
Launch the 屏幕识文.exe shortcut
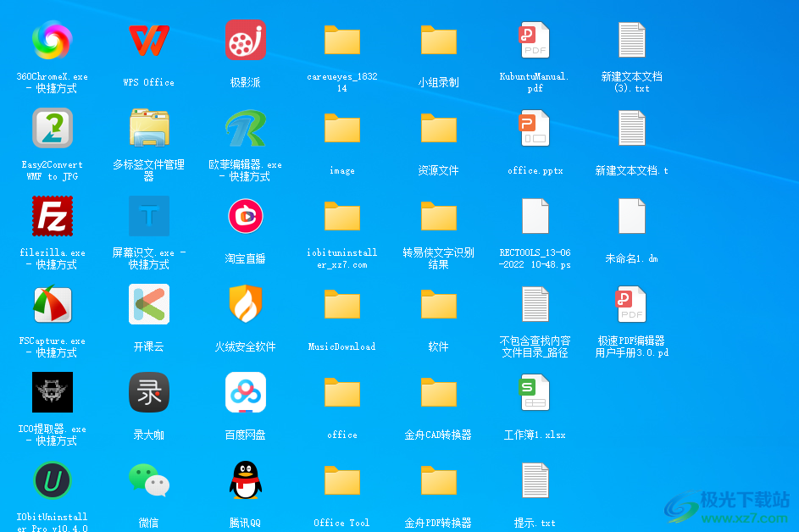tap(149, 216)
